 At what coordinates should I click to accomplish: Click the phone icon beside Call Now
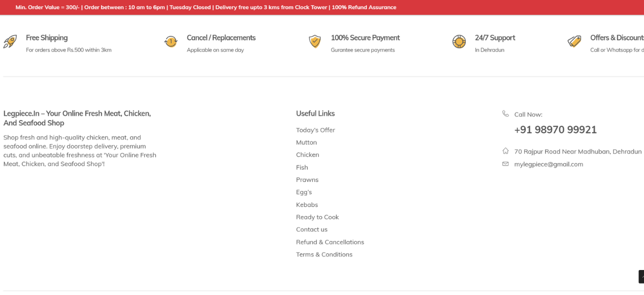(x=505, y=114)
